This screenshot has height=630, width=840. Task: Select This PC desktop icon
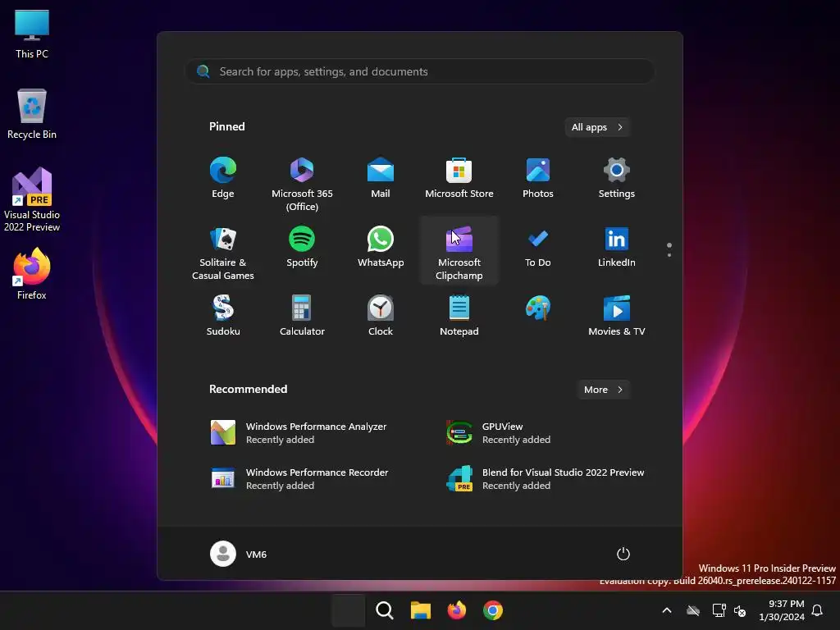[32, 34]
